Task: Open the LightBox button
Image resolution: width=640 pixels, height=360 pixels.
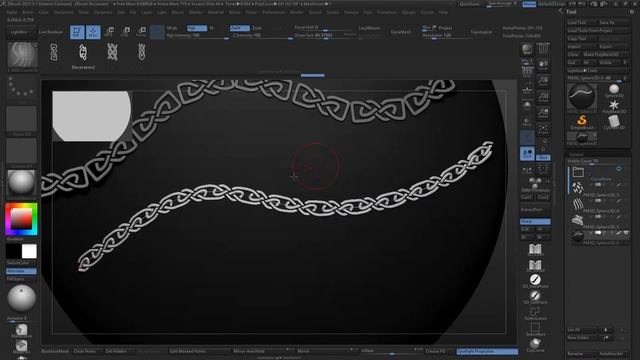Action: [19, 32]
